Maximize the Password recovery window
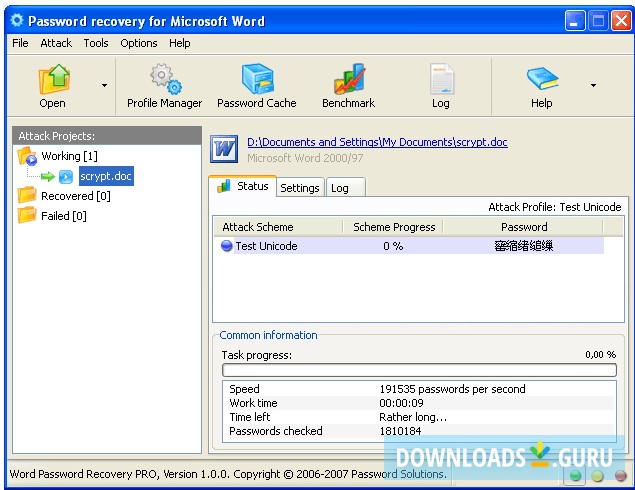Screen dimensions: 635x490 [x=598, y=21]
